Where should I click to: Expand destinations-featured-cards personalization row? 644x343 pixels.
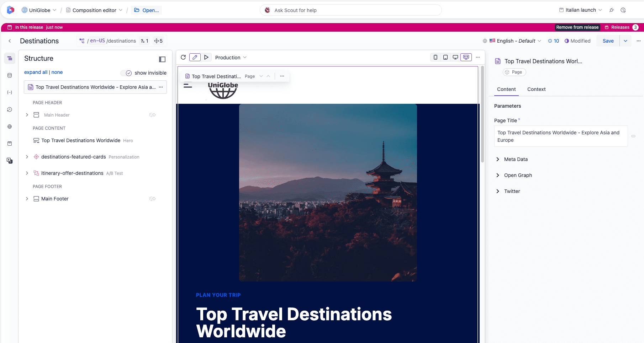(x=27, y=157)
